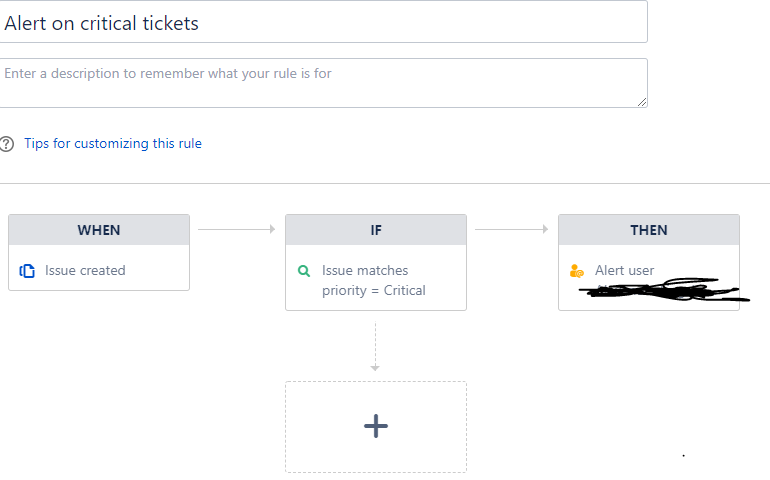Click the Alert user action icon
Viewport: 770px width, 480px height.
tap(576, 271)
